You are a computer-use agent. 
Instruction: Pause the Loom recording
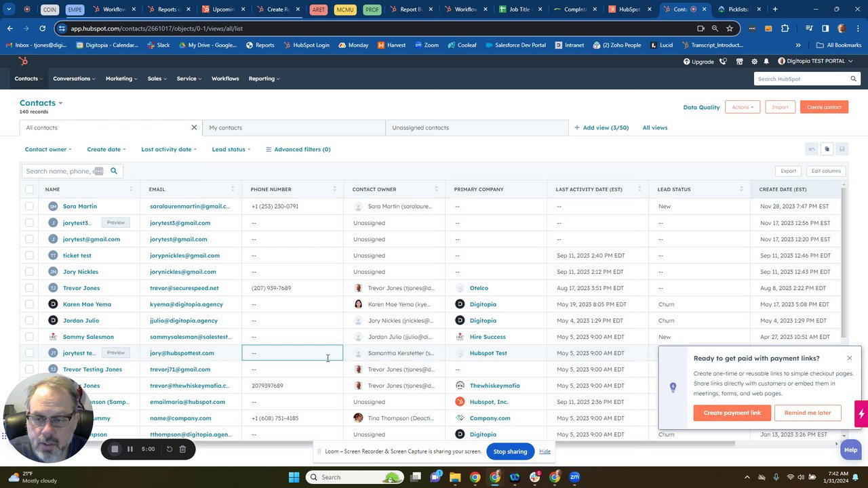(130, 449)
